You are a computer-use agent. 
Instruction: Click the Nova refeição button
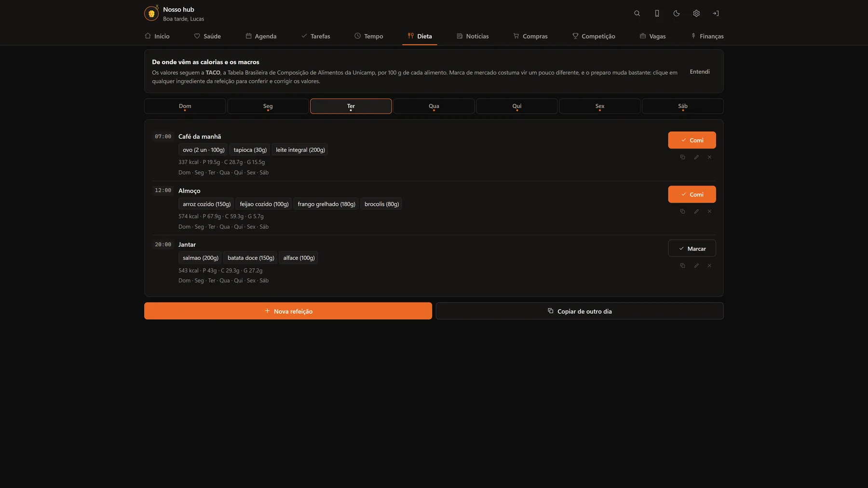[288, 311]
